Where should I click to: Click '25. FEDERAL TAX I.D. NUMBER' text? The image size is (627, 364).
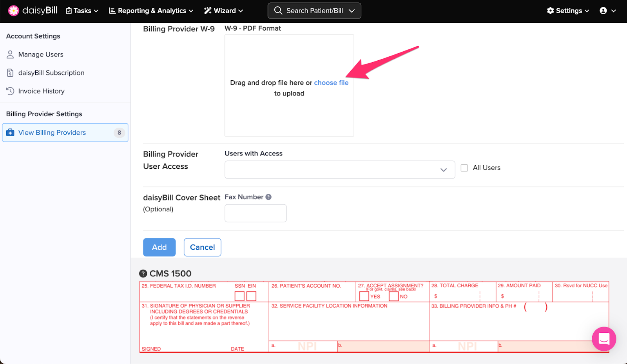tap(179, 286)
